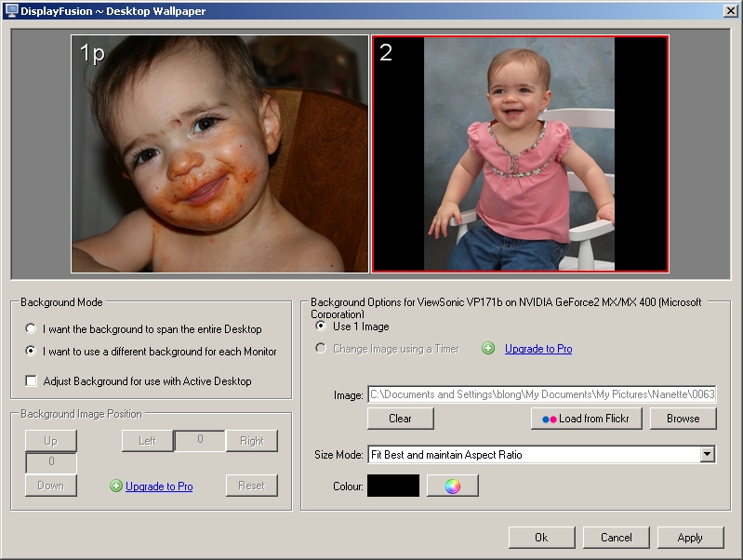Click the color wheel picker button

(x=452, y=486)
